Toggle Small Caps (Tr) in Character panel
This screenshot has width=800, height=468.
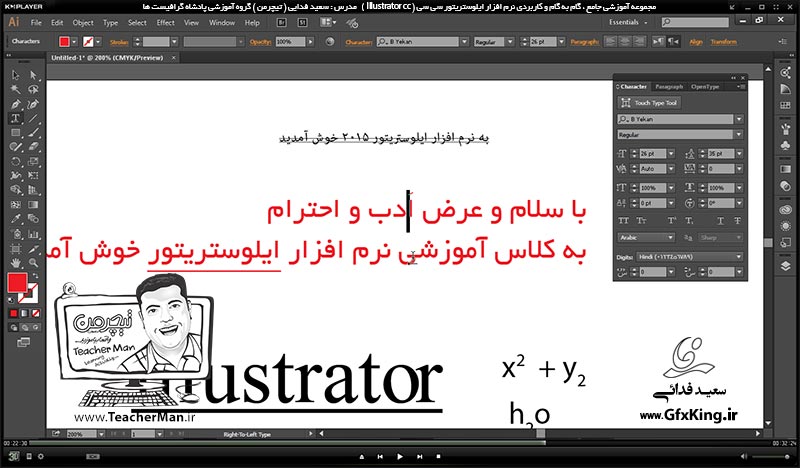[641, 220]
